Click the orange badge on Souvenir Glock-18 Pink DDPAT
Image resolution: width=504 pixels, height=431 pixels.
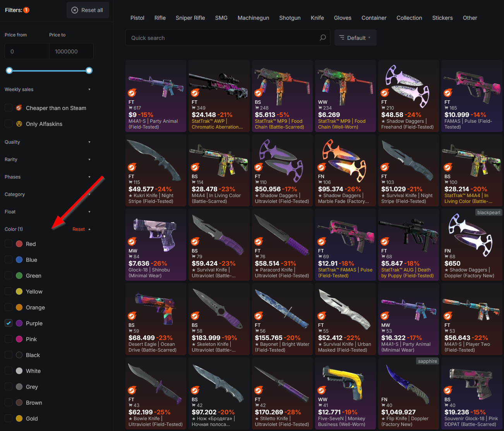pos(448,390)
